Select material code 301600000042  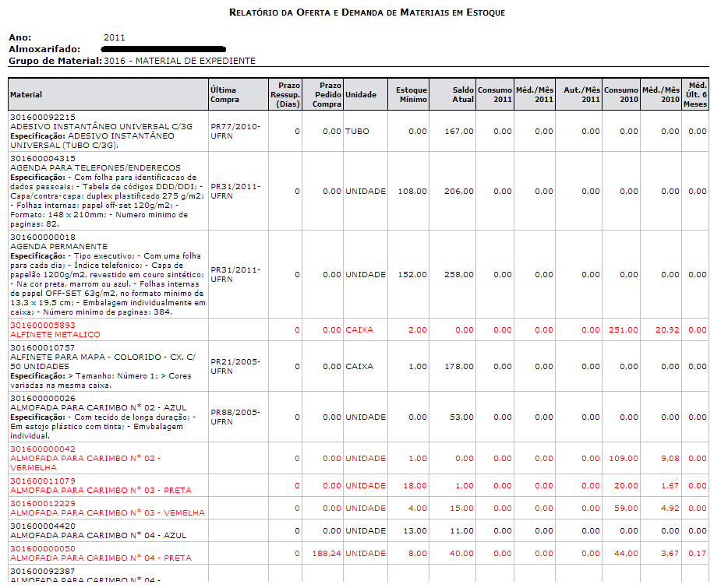(x=43, y=449)
